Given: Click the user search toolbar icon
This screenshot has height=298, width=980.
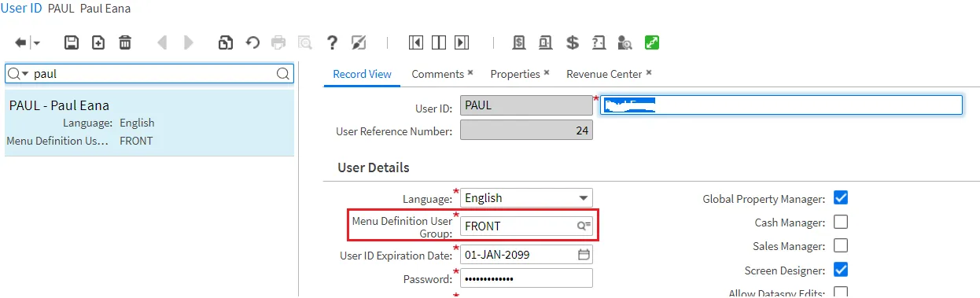Looking at the screenshot, I should coord(625,42).
